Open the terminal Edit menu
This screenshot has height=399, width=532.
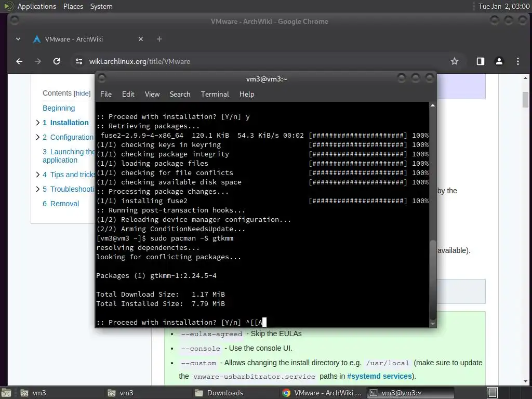(x=128, y=95)
